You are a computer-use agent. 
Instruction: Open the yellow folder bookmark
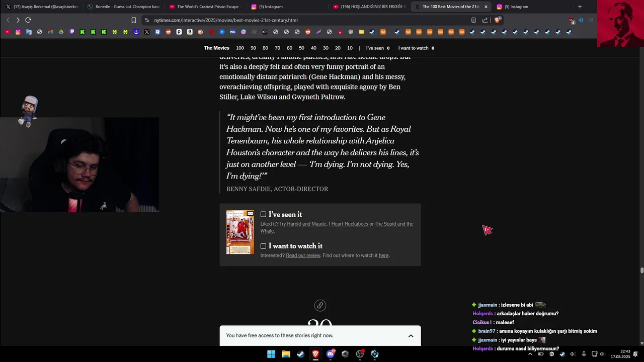(361, 32)
